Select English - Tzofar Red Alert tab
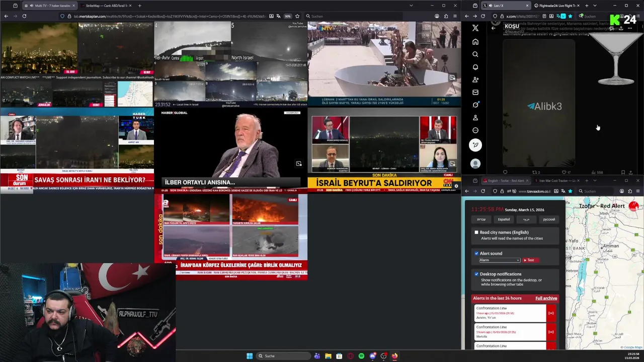The image size is (644, 362). 506,180
